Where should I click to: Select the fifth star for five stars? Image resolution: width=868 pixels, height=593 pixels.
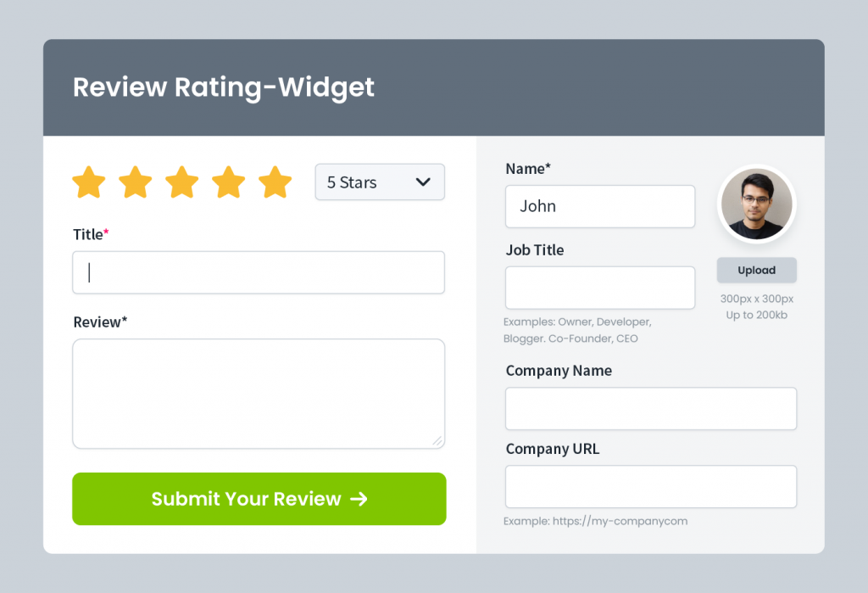pos(275,182)
